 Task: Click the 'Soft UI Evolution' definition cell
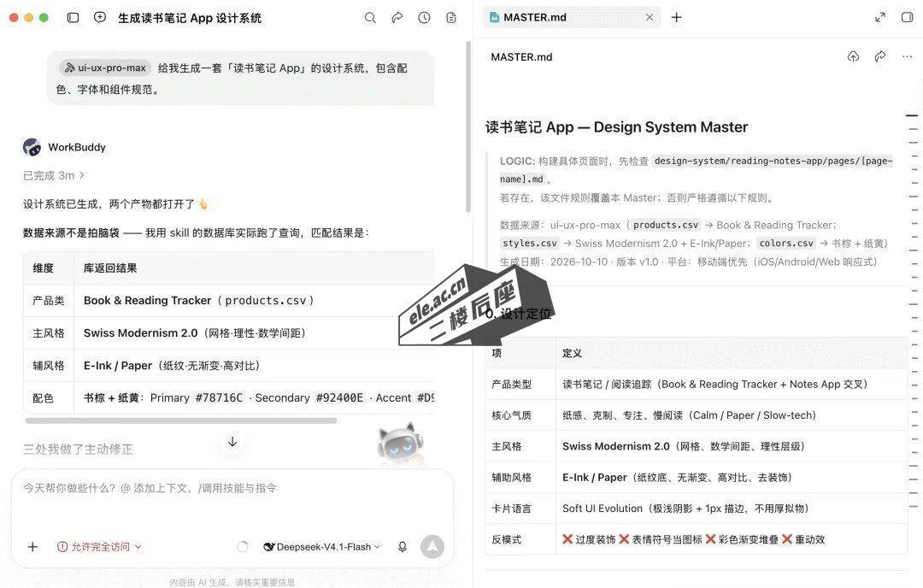(731, 509)
